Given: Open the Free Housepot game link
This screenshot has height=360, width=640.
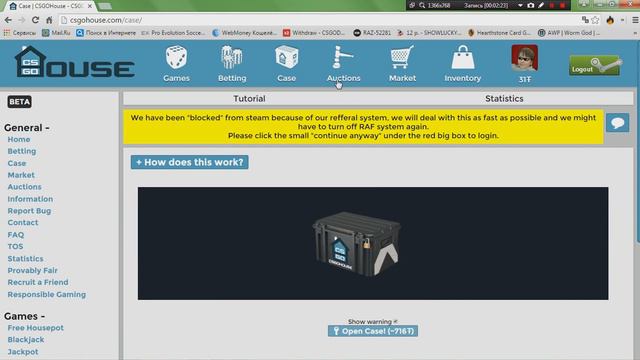Looking at the screenshot, I should click(36, 328).
